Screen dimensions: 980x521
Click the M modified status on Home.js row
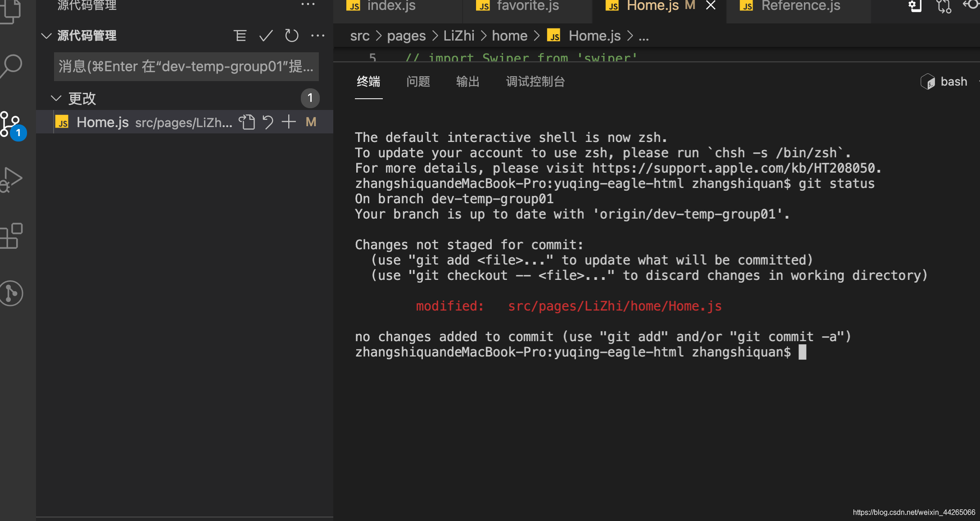click(x=311, y=122)
